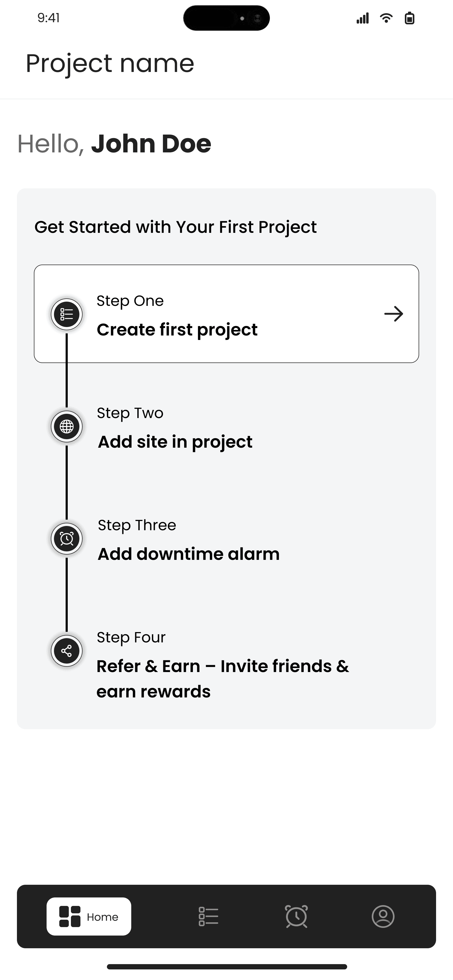
Task: Tap the 'Project name' header title
Action: (110, 63)
